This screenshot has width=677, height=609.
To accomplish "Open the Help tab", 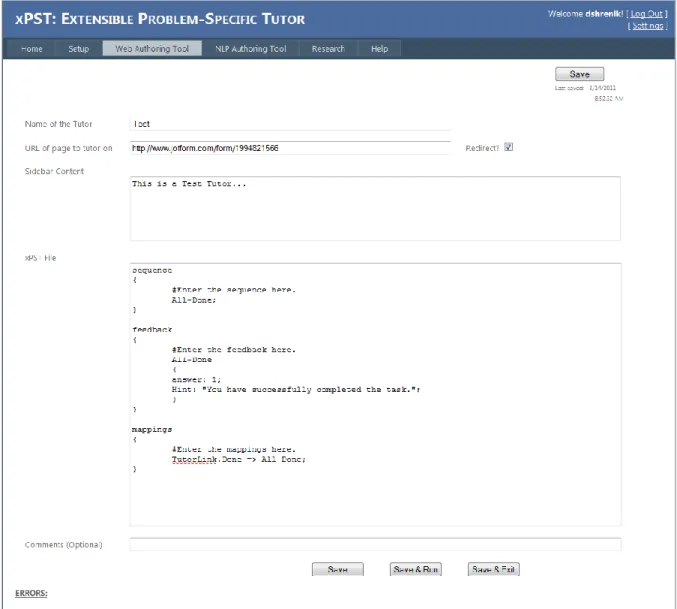I will pos(380,49).
